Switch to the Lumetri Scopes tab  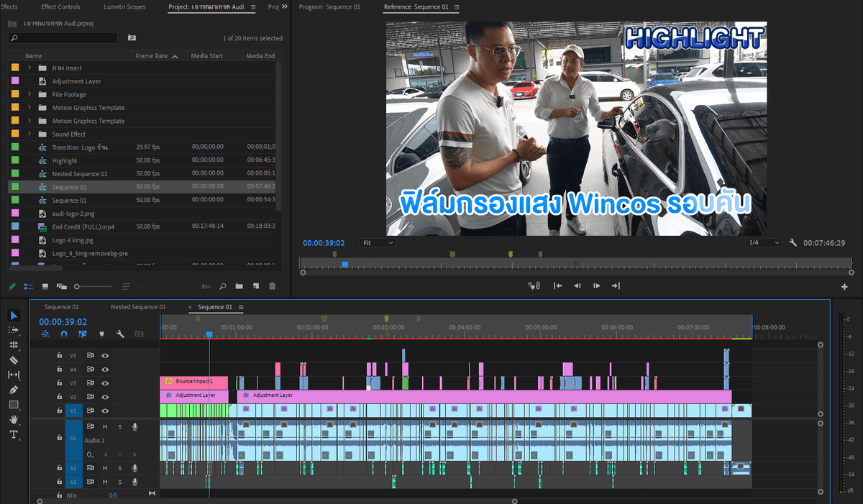click(x=124, y=7)
